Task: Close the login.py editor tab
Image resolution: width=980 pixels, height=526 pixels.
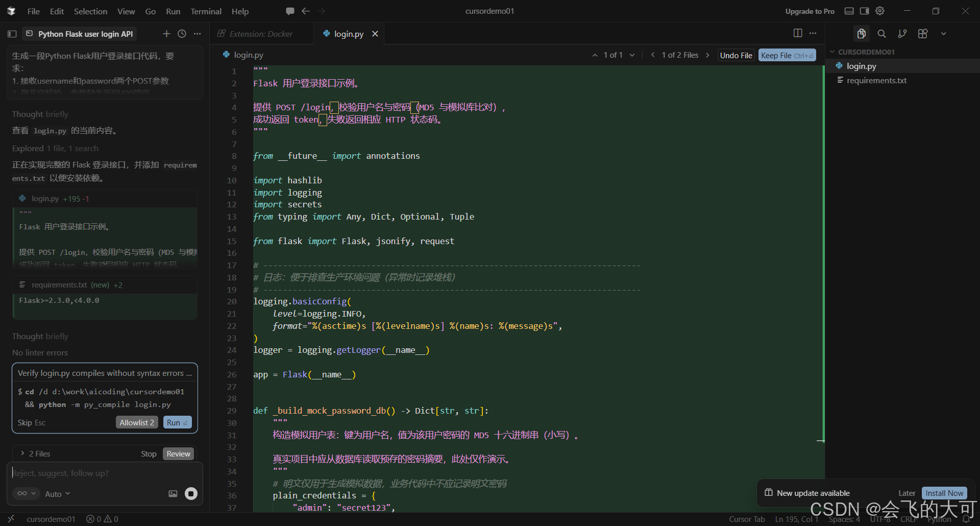Action: [x=375, y=34]
